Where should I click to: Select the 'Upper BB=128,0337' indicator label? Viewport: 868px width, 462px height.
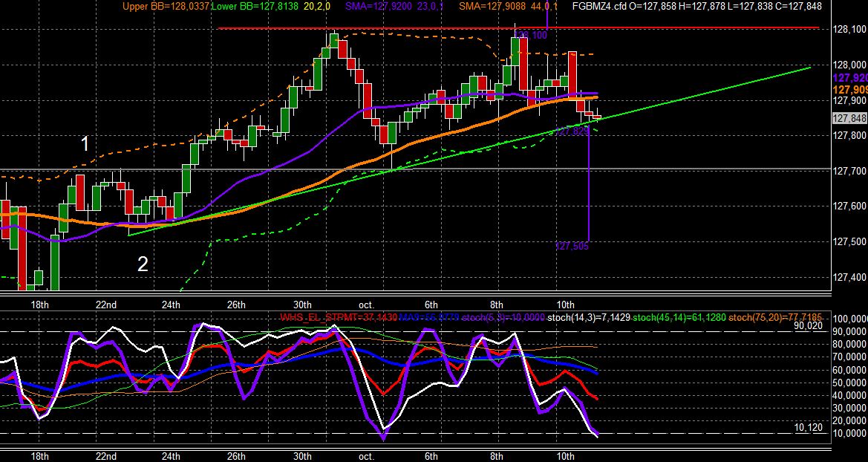click(168, 7)
